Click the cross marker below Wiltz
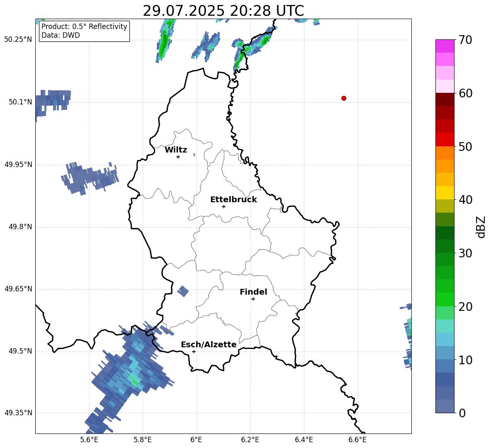 (x=178, y=157)
